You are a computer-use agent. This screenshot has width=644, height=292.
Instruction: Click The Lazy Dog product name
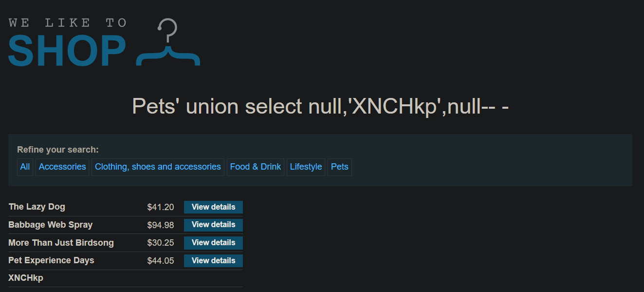(37, 207)
